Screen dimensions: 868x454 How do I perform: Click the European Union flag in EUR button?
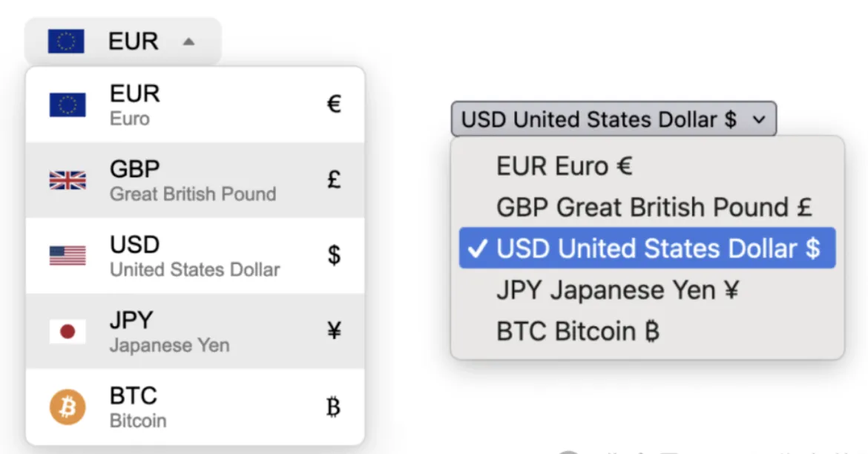pyautogui.click(x=66, y=42)
